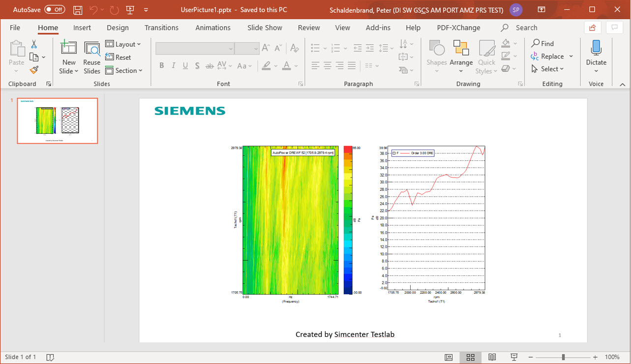This screenshot has height=364, width=631.
Task: Switch to Slide Sorter view
Action: (470, 357)
